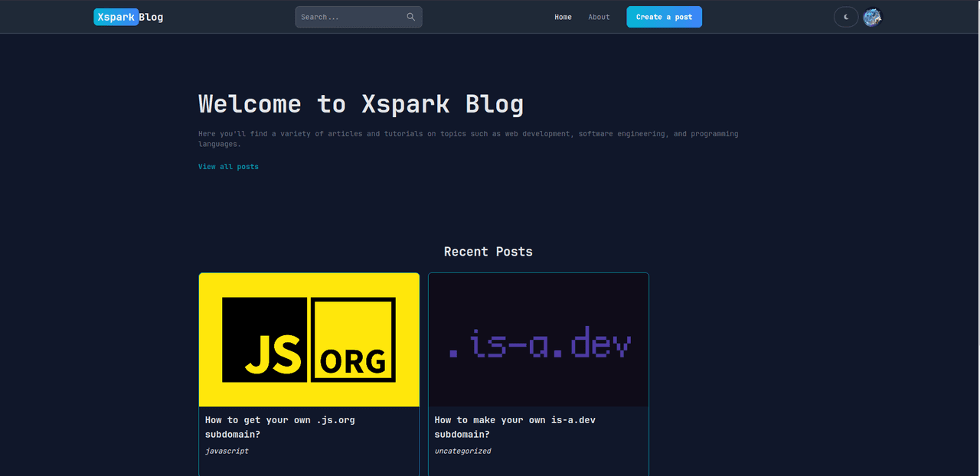
Task: Click the Blog wordmark next to Xspark
Action: [x=151, y=16]
